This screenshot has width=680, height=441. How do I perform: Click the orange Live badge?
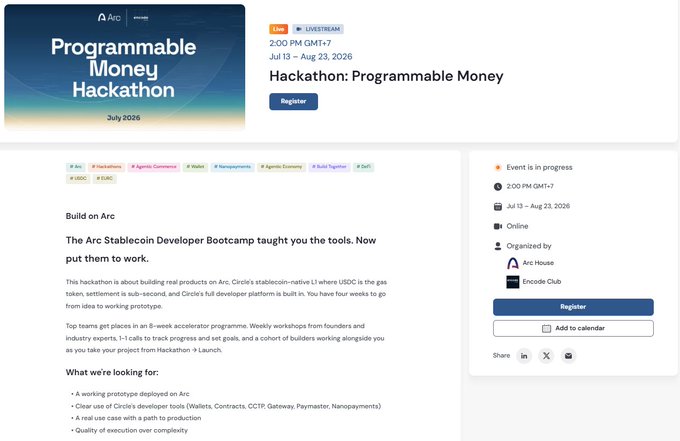tap(278, 29)
